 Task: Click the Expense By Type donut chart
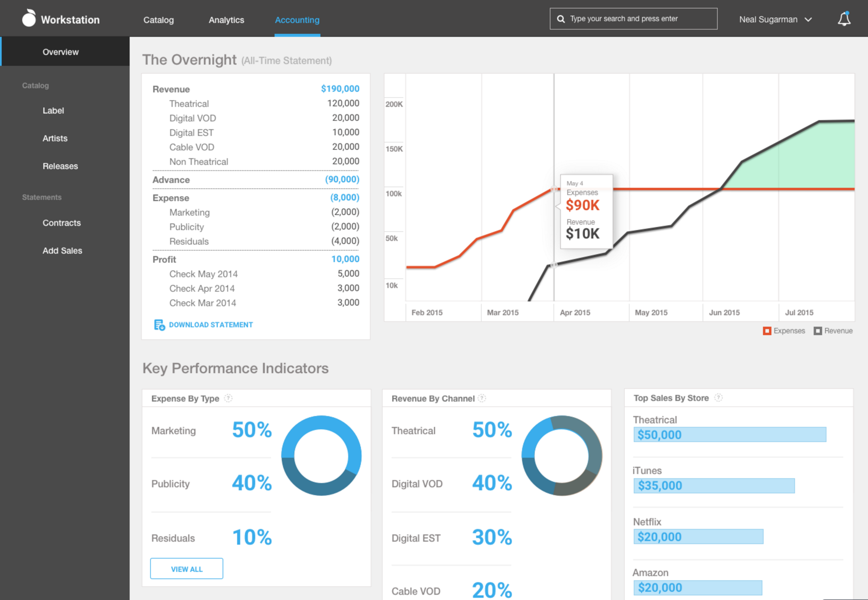click(x=322, y=455)
